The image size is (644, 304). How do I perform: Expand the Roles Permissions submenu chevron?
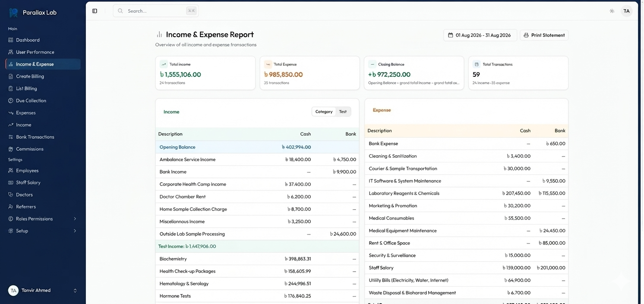click(75, 219)
